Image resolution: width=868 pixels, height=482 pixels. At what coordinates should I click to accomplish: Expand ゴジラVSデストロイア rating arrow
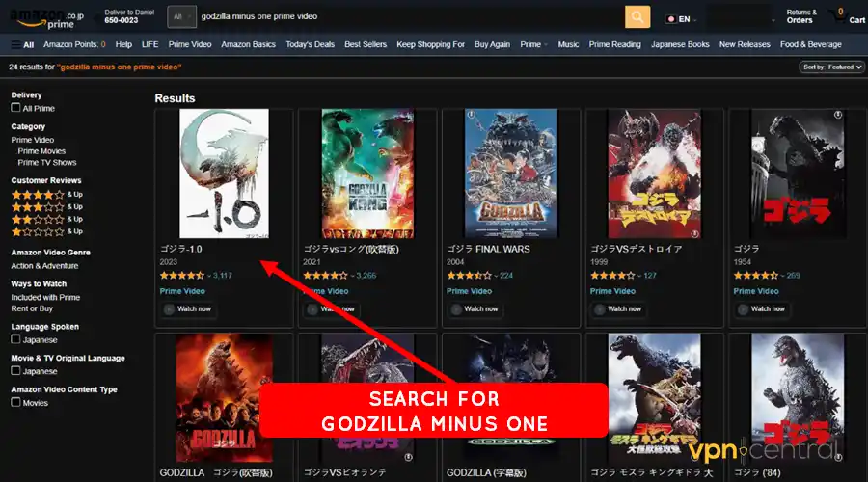tap(639, 276)
